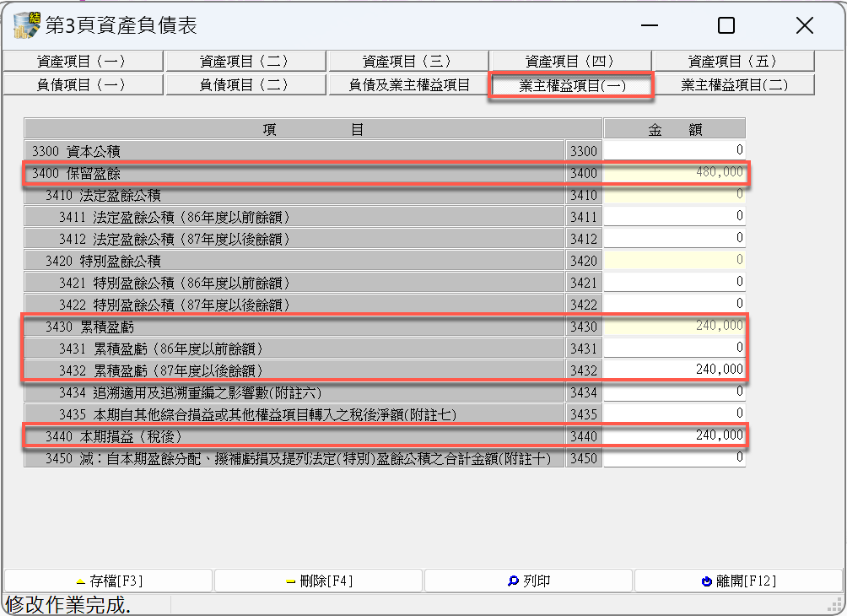Open the 資產項目（一） tab
The image size is (847, 616).
point(83,61)
